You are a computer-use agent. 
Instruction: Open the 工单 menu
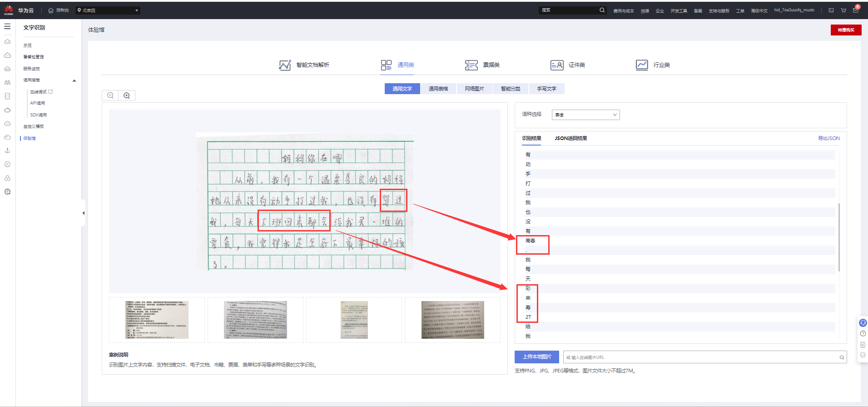coord(740,11)
